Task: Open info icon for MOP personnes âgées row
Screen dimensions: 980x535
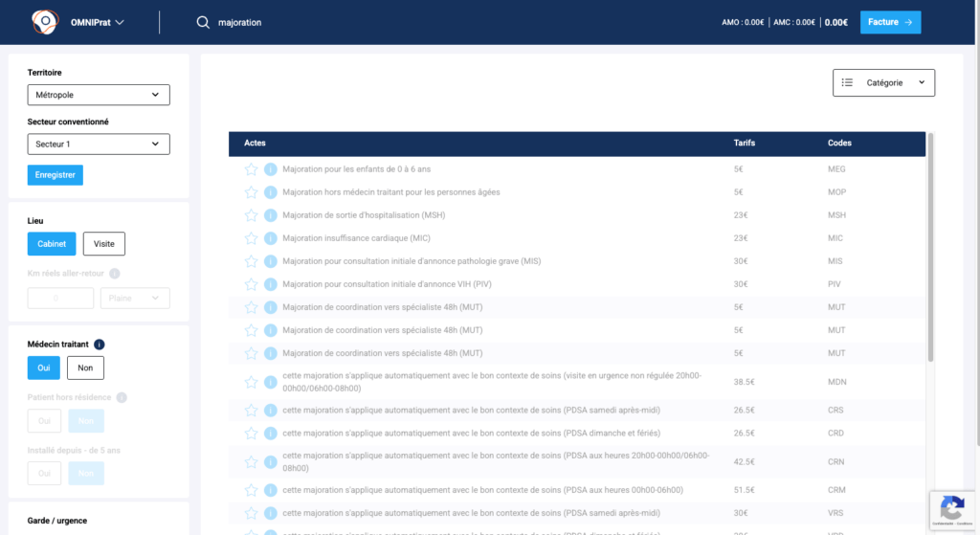Action: pyautogui.click(x=271, y=192)
